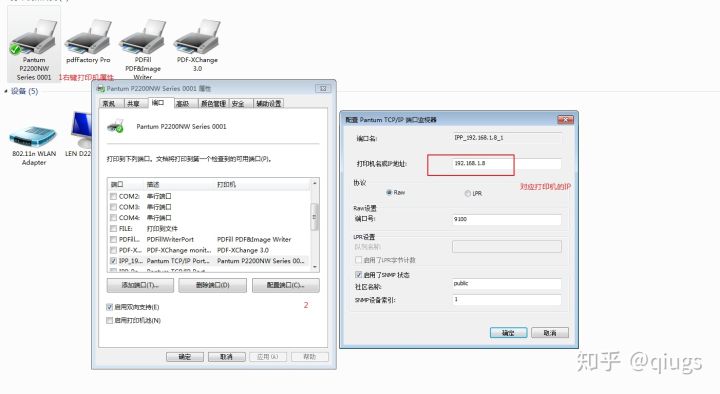
Task: Select the 'PDFill PDF&Image Writer' cell in port list
Action: pos(254,239)
